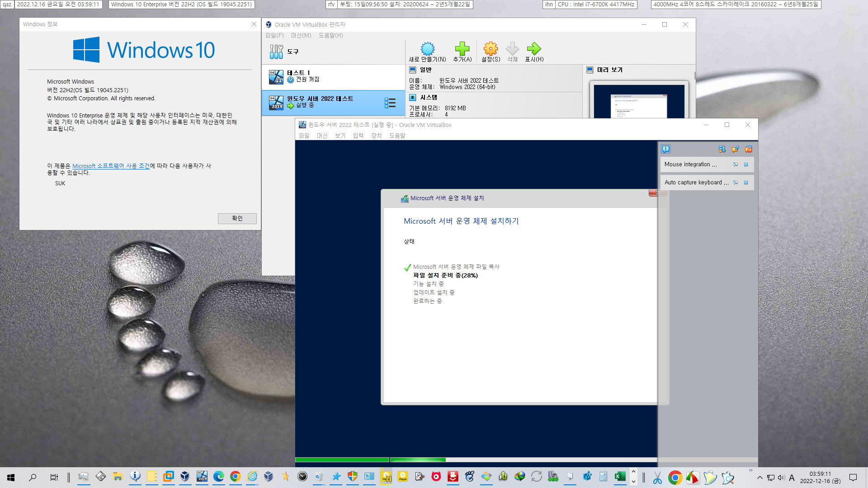Click the Mouse integration notification text
Viewport: 868px width, 488px height.
coord(690,164)
